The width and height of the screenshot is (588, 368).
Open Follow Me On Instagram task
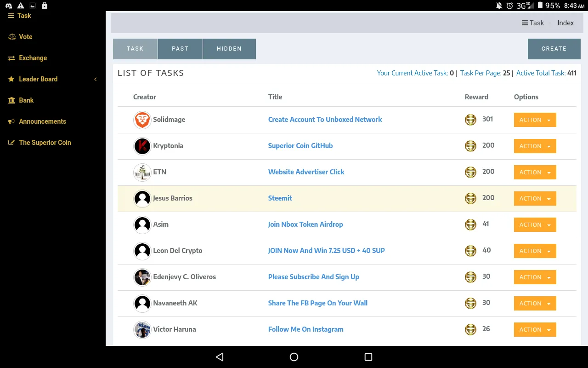coord(306,329)
